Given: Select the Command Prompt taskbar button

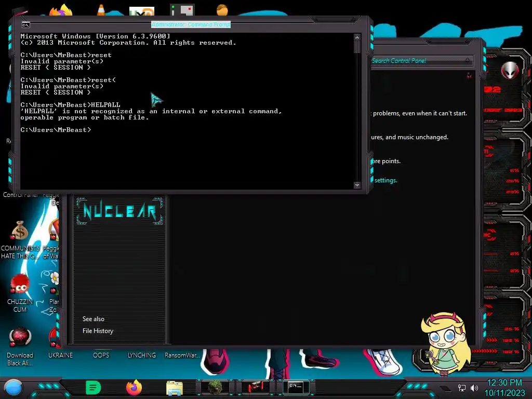Looking at the screenshot, I should pyautogui.click(x=296, y=388).
